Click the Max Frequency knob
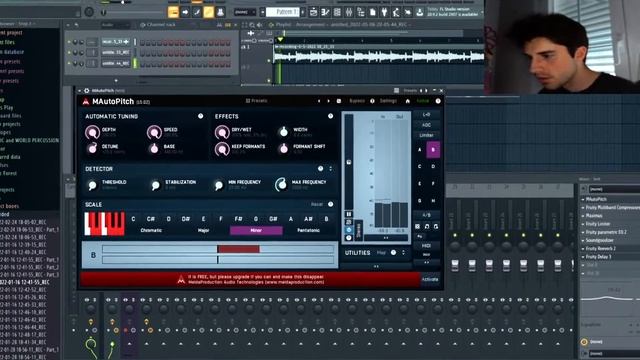This screenshot has height=360, width=640. pyautogui.click(x=281, y=185)
